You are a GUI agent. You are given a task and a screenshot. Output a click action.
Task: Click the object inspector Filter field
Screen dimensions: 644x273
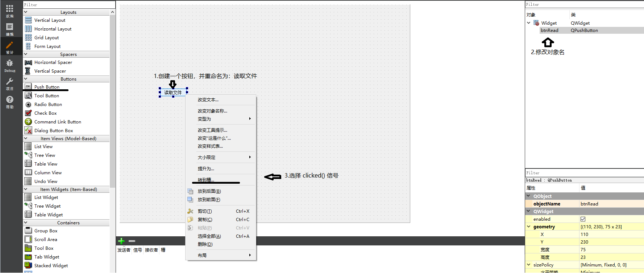coord(584,4)
